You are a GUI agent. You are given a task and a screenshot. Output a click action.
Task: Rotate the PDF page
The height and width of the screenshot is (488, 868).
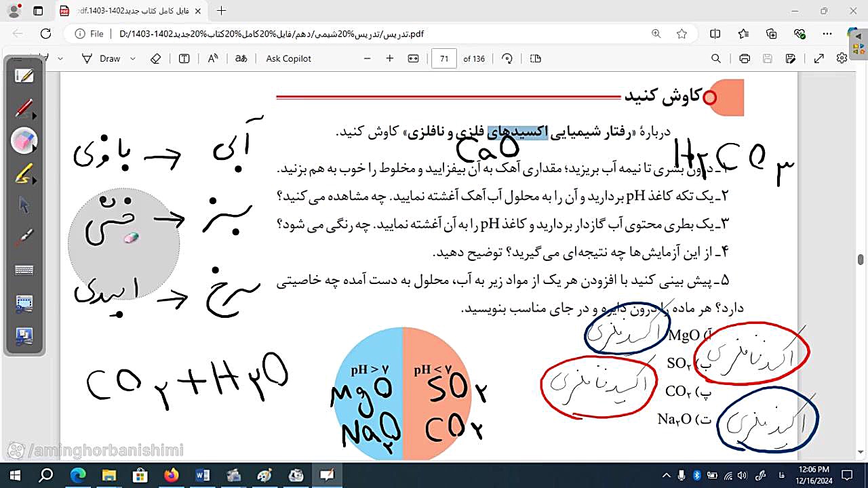pos(507,59)
